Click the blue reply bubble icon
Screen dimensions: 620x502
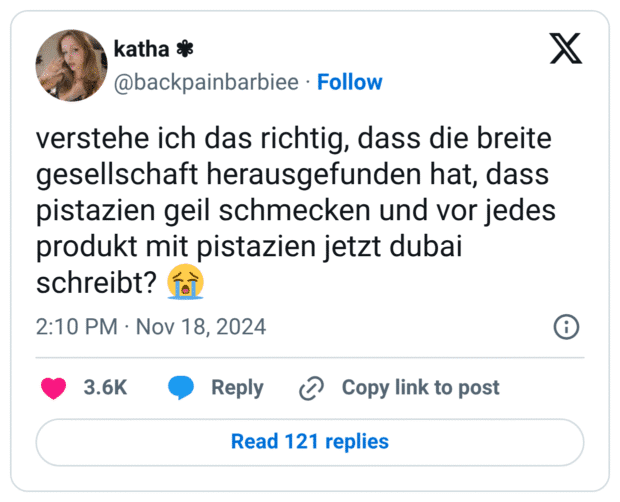181,388
